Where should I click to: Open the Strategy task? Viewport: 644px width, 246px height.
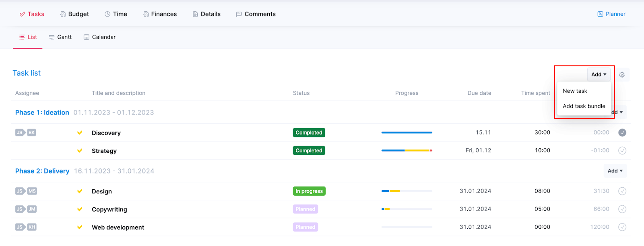pos(104,151)
